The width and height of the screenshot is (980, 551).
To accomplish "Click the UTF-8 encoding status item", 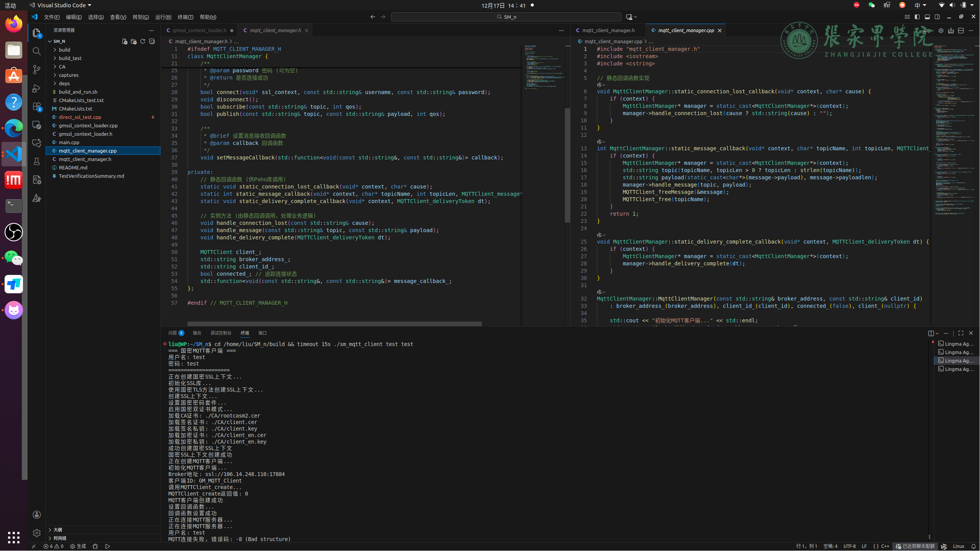I will (849, 546).
